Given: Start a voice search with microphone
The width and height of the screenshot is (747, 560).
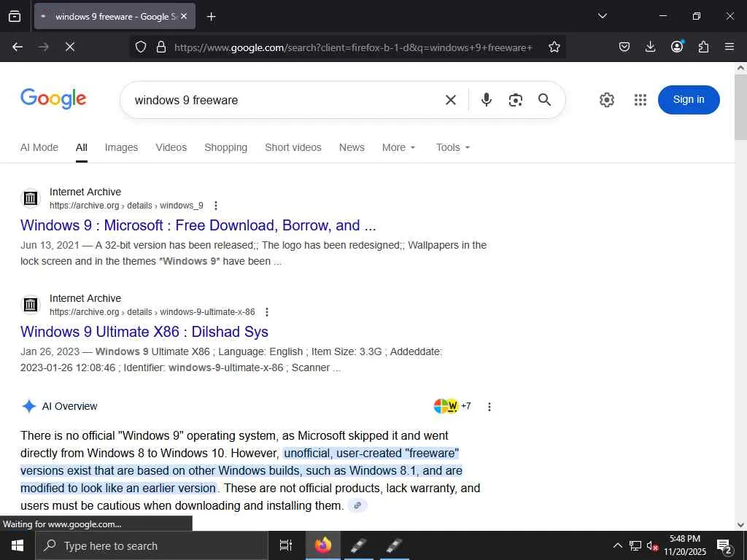Looking at the screenshot, I should [x=486, y=100].
